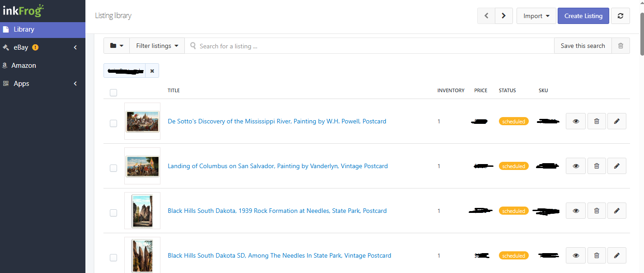Click the refresh icon beside Create Listing
The height and width of the screenshot is (273, 644).
(620, 16)
